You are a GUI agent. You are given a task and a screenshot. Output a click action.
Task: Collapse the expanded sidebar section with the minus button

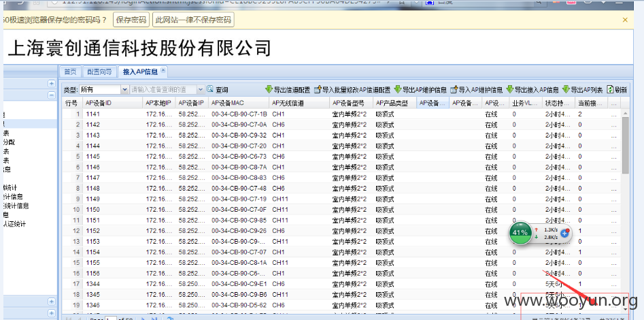(x=51, y=95)
